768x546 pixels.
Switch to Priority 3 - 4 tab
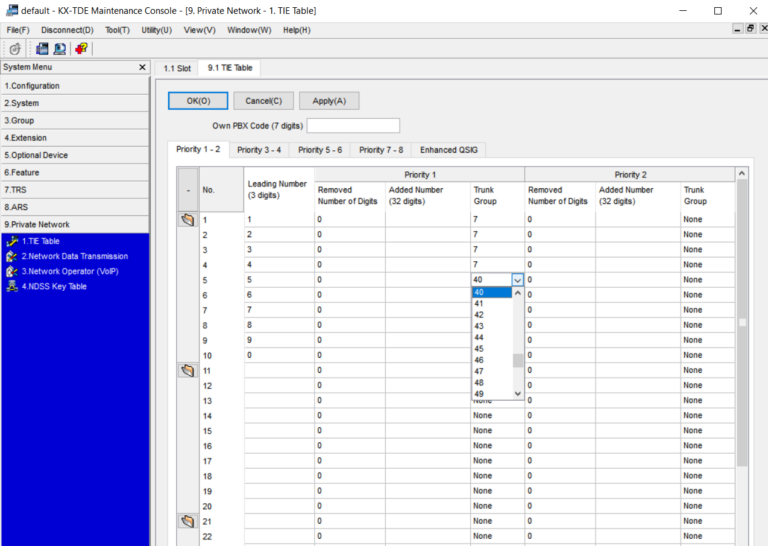[x=259, y=149]
